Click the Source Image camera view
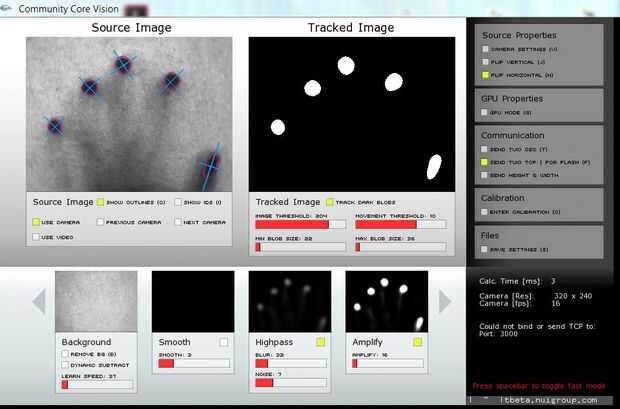The image size is (620, 409). click(129, 114)
